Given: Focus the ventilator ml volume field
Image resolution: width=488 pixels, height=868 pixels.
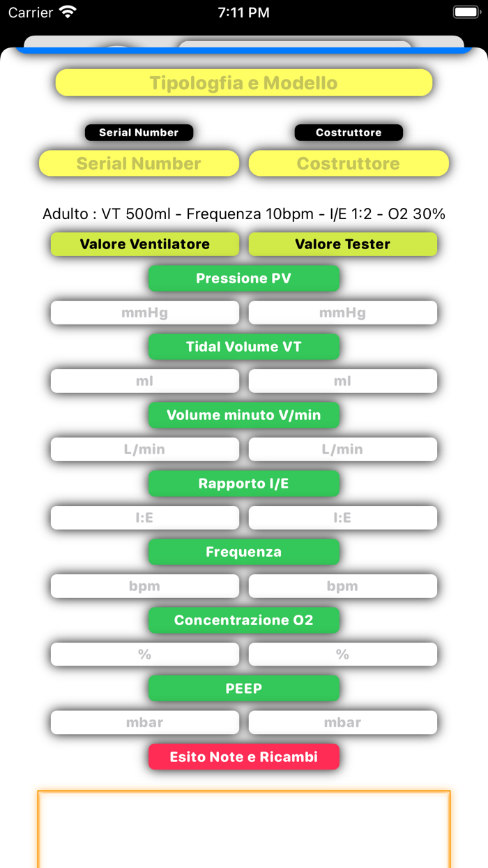Looking at the screenshot, I should point(145,381).
